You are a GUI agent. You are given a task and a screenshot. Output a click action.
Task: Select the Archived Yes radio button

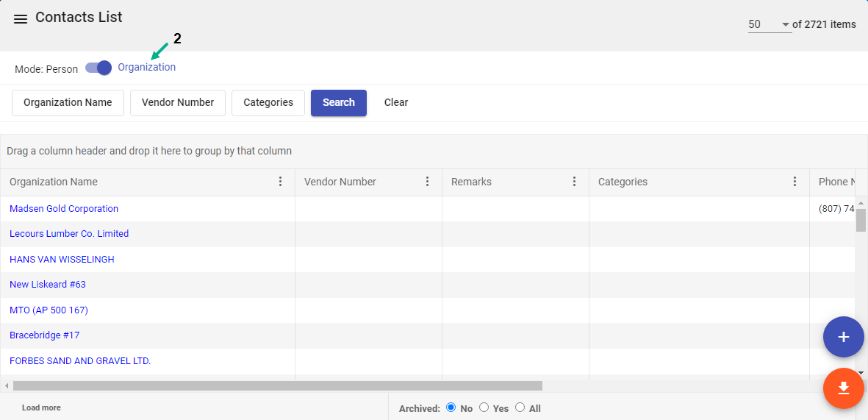click(x=484, y=407)
